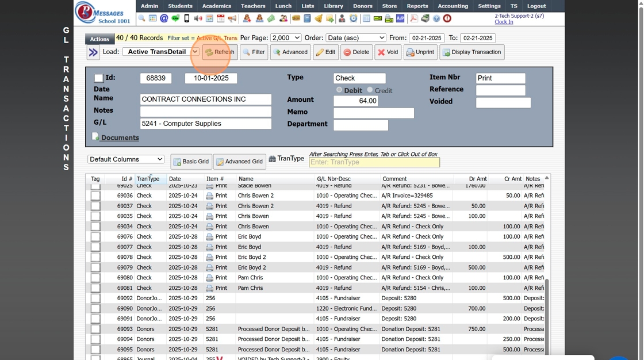Image resolution: width=644 pixels, height=360 pixels.
Task: Open the Reports menu
Action: click(417, 6)
